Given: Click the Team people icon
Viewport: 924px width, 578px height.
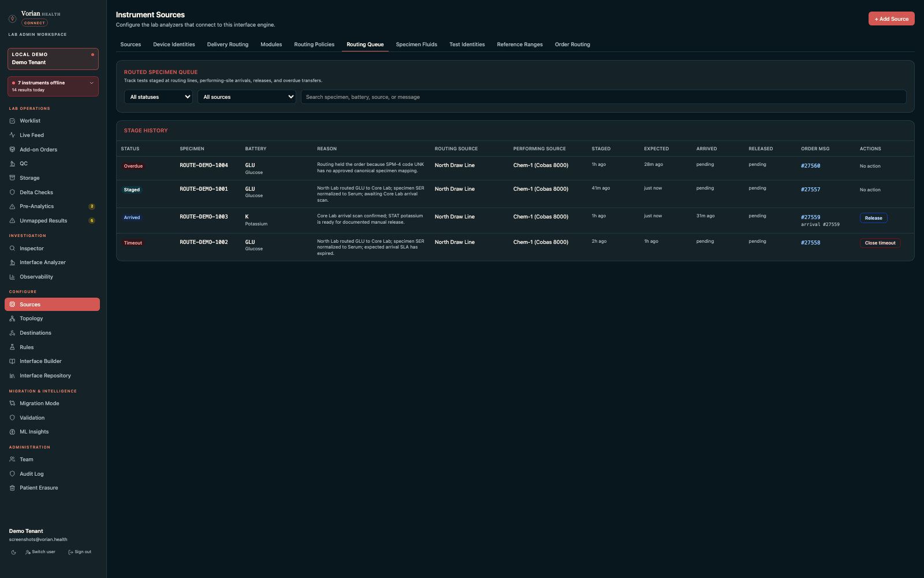Looking at the screenshot, I should [12, 460].
